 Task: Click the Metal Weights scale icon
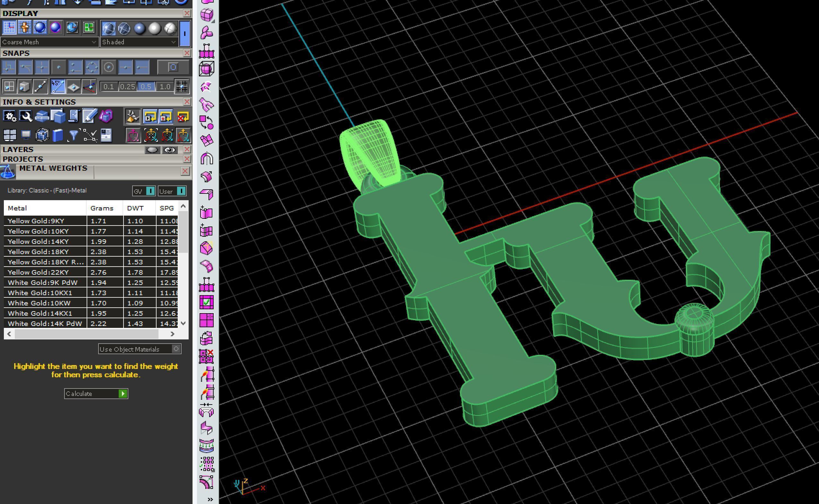7,172
